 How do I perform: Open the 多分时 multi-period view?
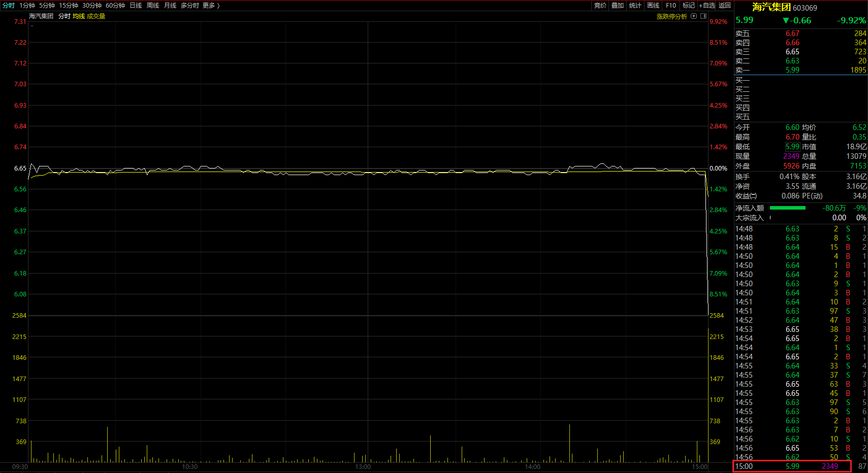[x=189, y=6]
